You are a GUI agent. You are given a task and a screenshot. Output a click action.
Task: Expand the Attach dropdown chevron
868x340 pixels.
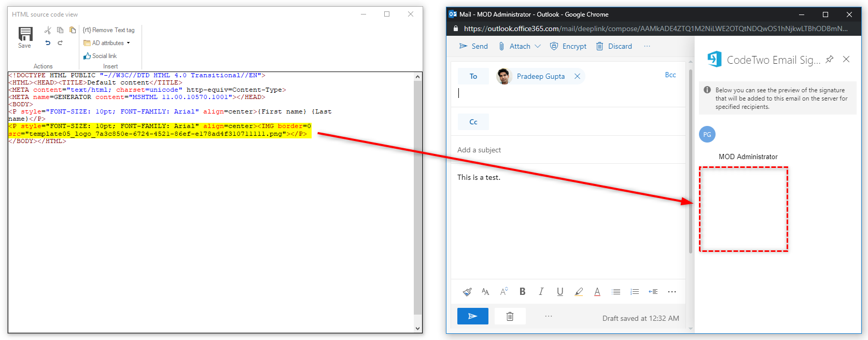tap(538, 46)
